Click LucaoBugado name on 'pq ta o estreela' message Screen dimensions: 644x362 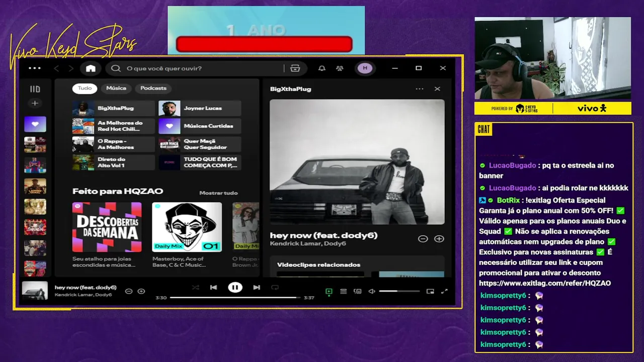[x=512, y=165]
